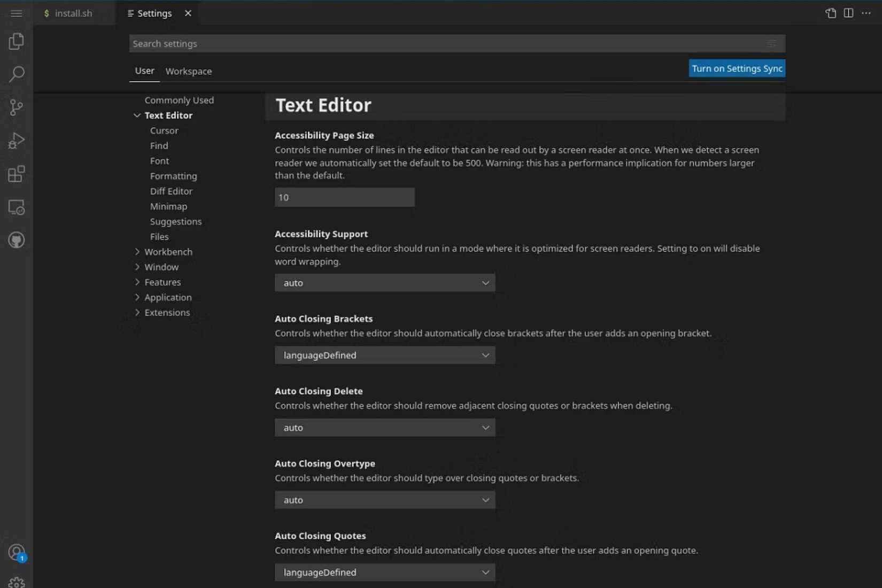
Task: Click the Auto Closing Overtype setting title
Action: pyautogui.click(x=324, y=463)
